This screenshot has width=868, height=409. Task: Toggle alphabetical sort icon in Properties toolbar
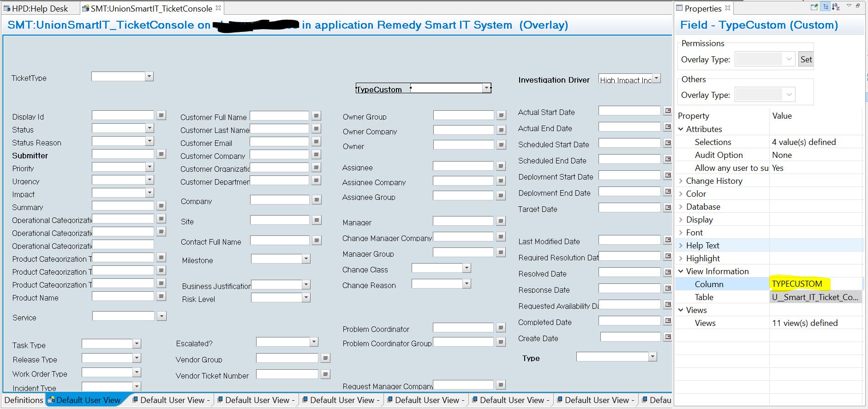tap(836, 7)
